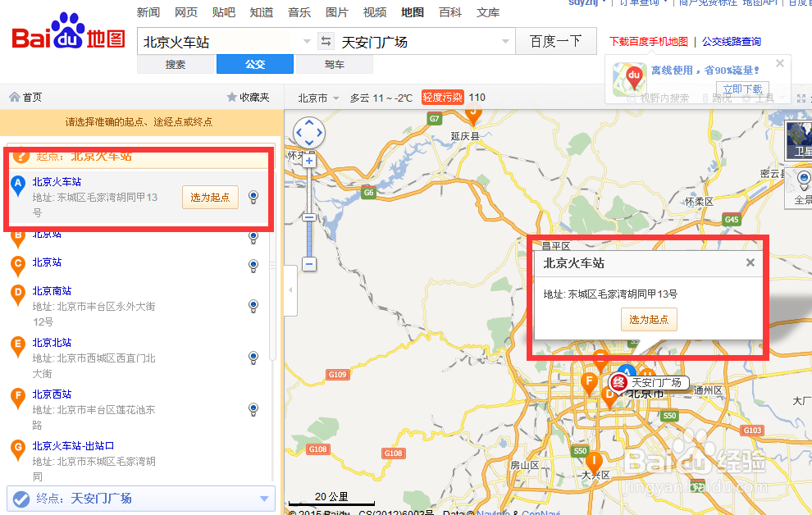Open 北京北站 result link

52,343
